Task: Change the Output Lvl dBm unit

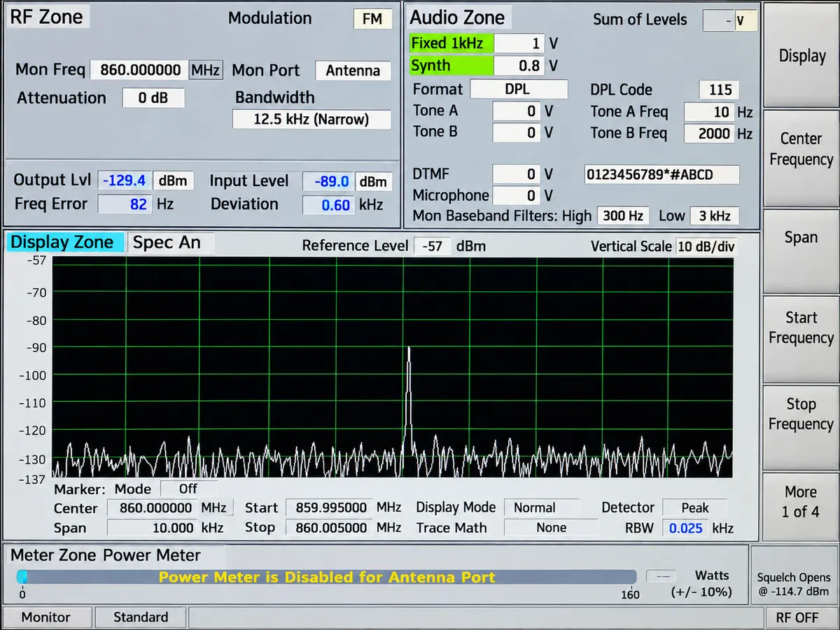Action: [173, 181]
